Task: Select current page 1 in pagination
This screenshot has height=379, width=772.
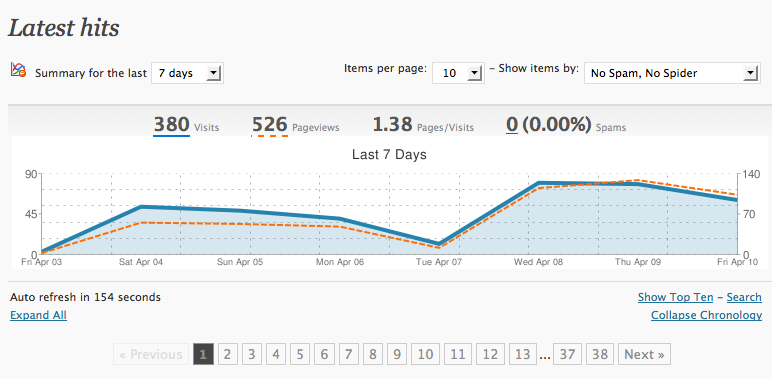Action: pos(204,354)
